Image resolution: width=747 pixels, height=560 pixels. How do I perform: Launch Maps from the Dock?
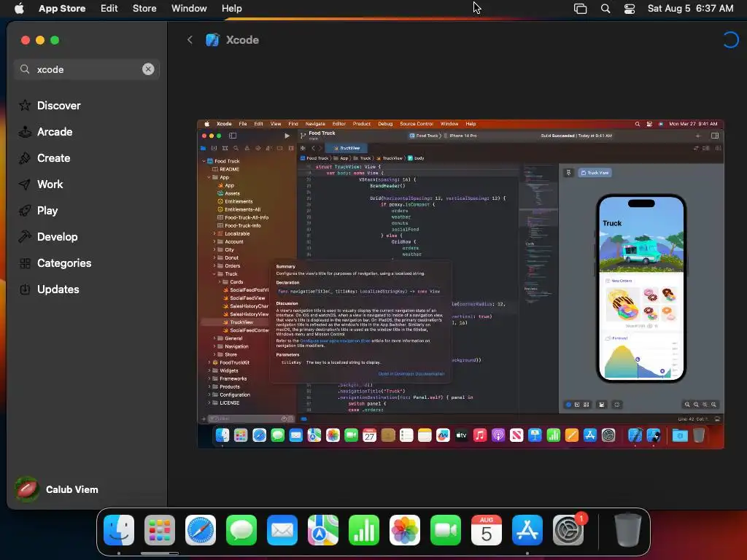(x=323, y=529)
